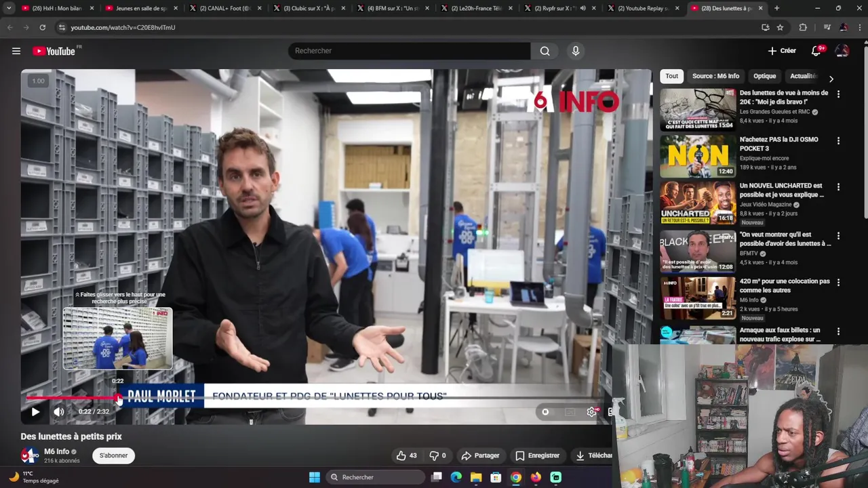Click the taskbar Rechercher search box
The height and width of the screenshot is (488, 868).
tap(376, 477)
